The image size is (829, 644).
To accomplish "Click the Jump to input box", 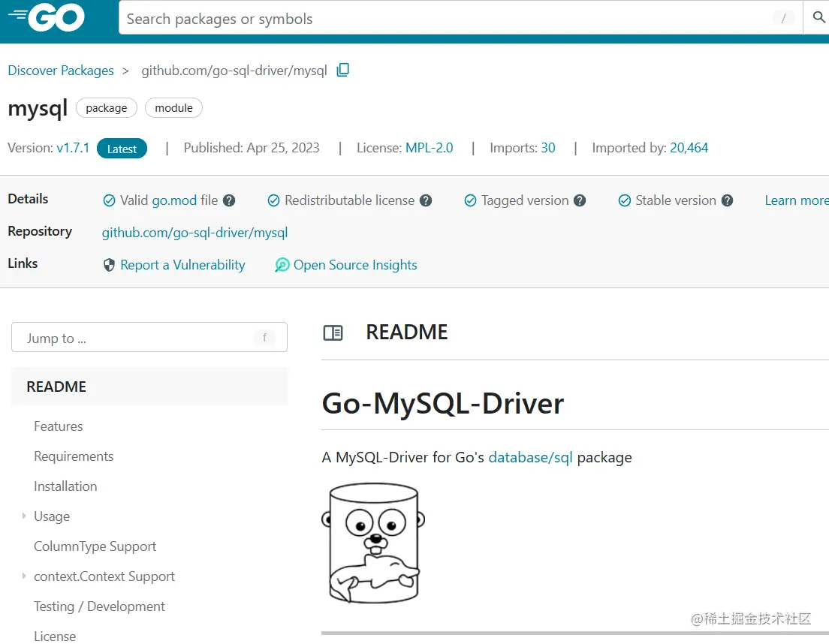I will pos(149,337).
